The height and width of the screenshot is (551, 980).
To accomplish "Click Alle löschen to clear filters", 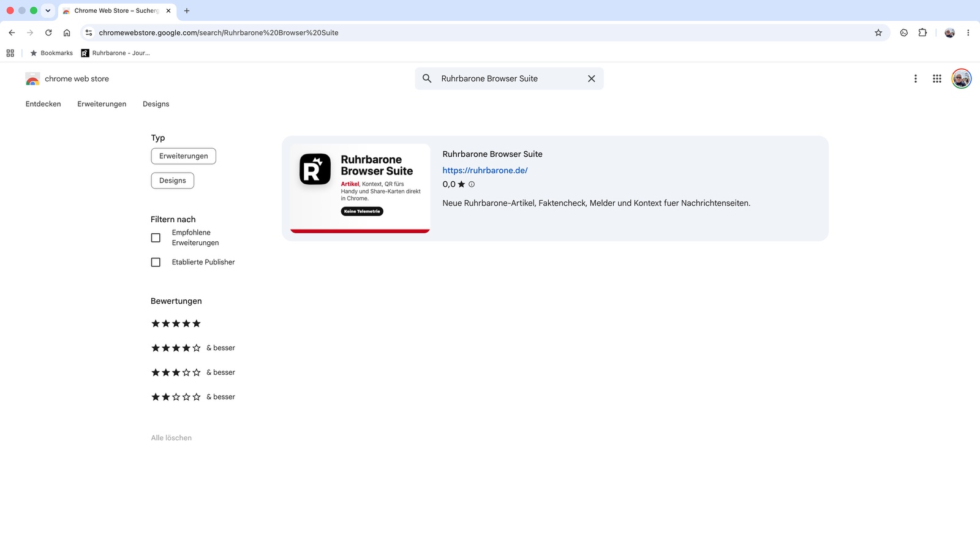I will [171, 438].
